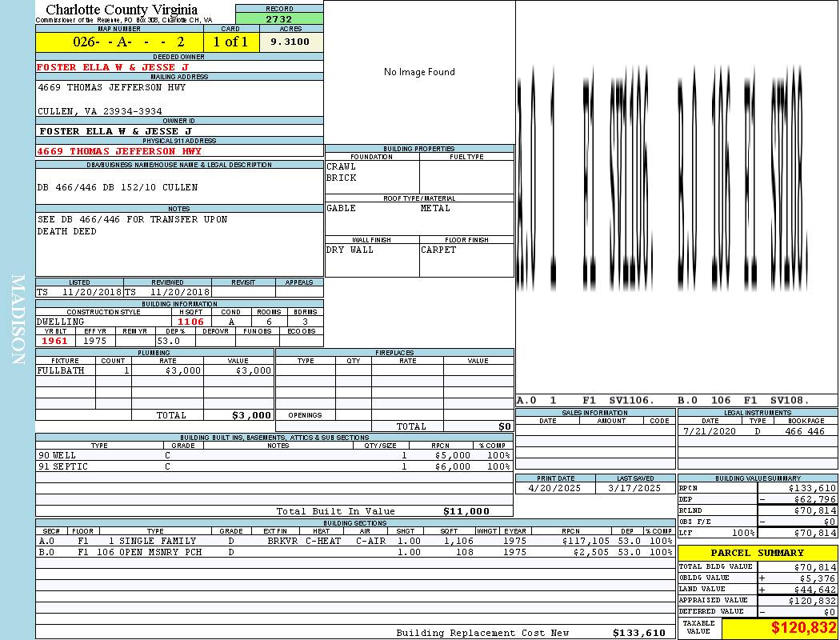The image size is (840, 640).
Task: Click the last saved date 3/17/2025
Action: coord(634,489)
